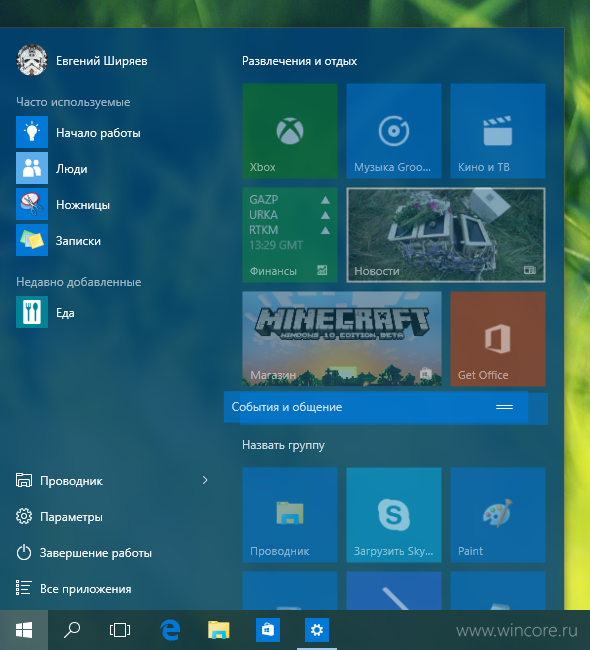Open the Люди people app
The image size is (590, 650).
click(70, 168)
